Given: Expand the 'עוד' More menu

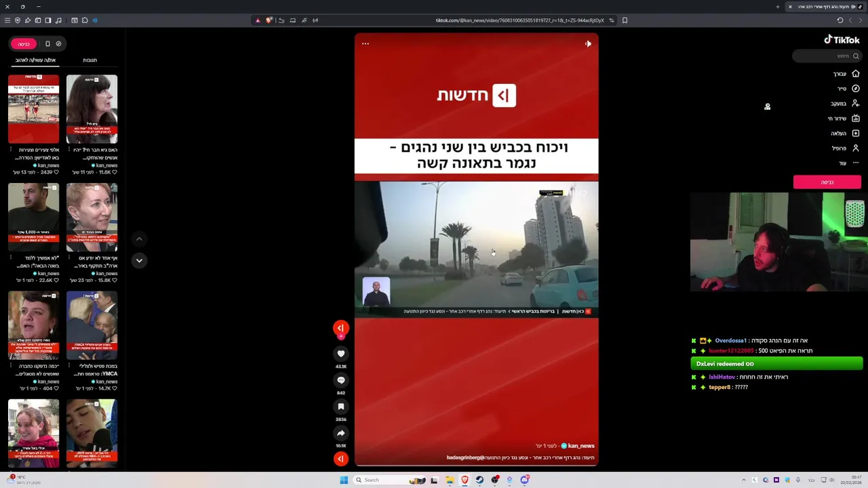Looking at the screenshot, I should [848, 163].
